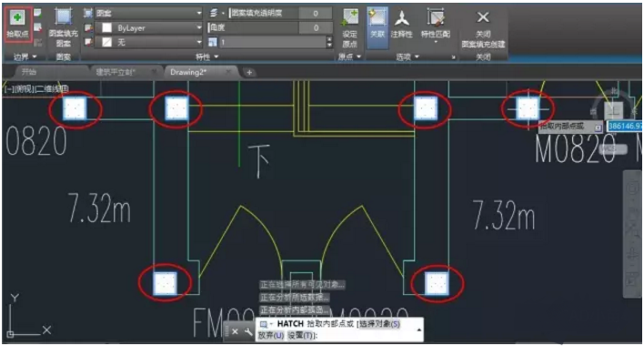Click the 选择对象(S) command option
The height and width of the screenshot is (346, 644).
click(x=379, y=324)
